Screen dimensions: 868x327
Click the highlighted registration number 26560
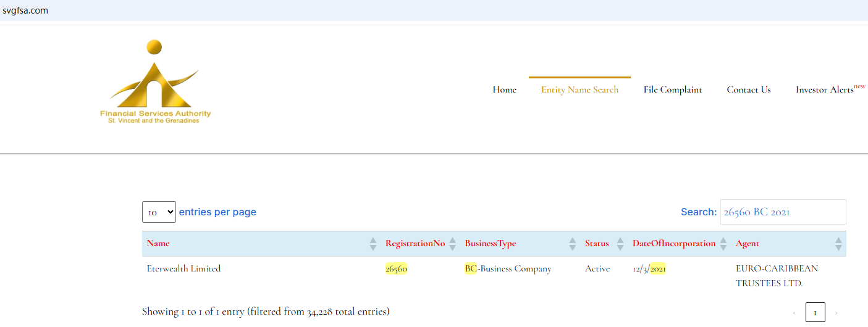pyautogui.click(x=396, y=268)
